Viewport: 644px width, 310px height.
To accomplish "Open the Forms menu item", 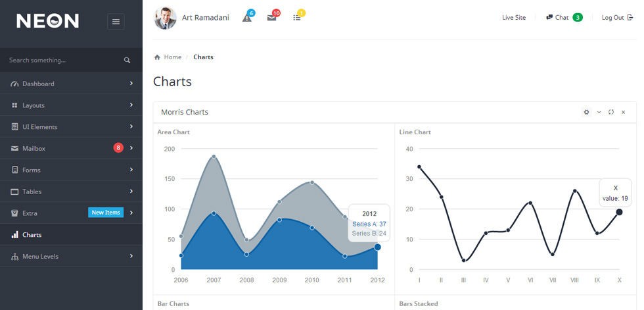I will pyautogui.click(x=71, y=170).
